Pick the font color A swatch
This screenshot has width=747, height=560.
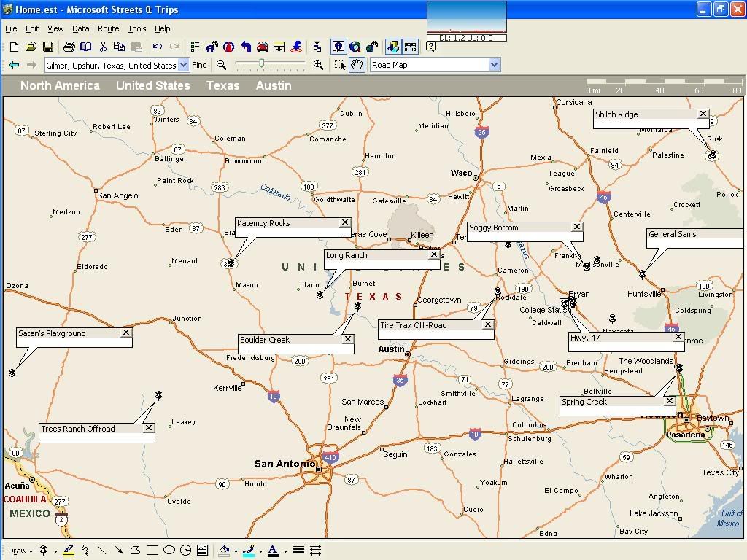273,551
